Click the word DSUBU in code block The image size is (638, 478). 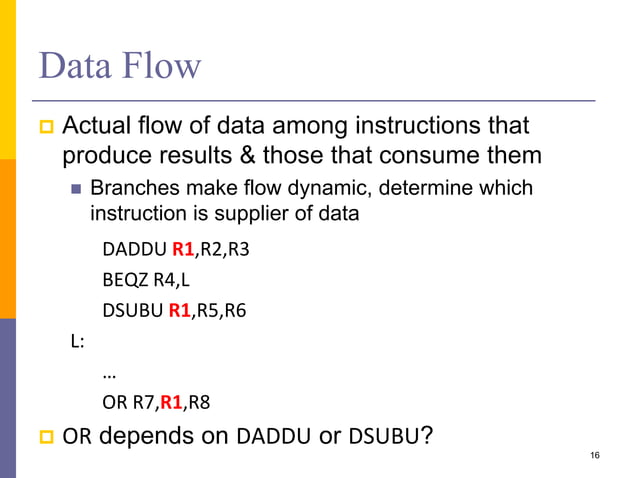click(x=133, y=310)
